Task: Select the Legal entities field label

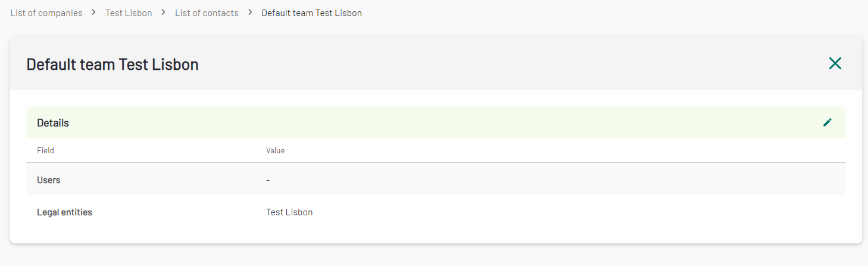Action: [x=64, y=212]
